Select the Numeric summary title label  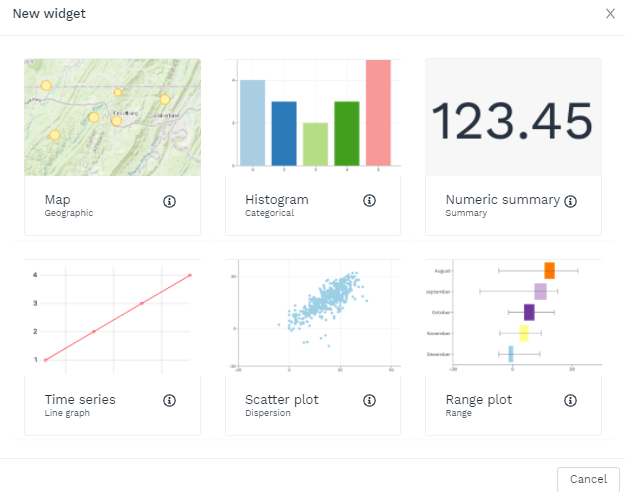(x=502, y=199)
